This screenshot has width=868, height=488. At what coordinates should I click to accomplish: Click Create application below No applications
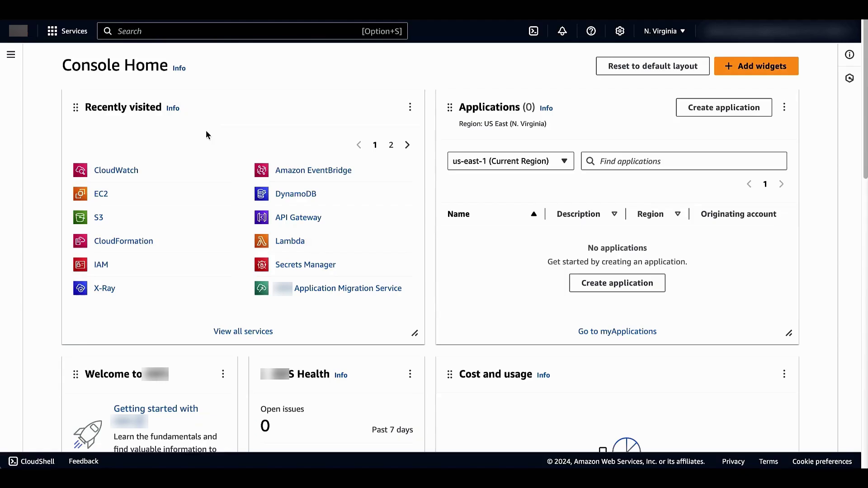pos(617,283)
